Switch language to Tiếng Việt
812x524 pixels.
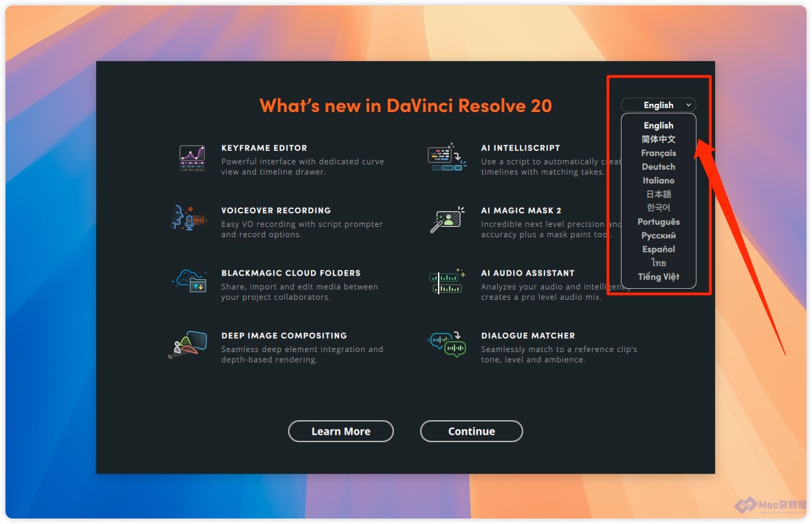[658, 276]
